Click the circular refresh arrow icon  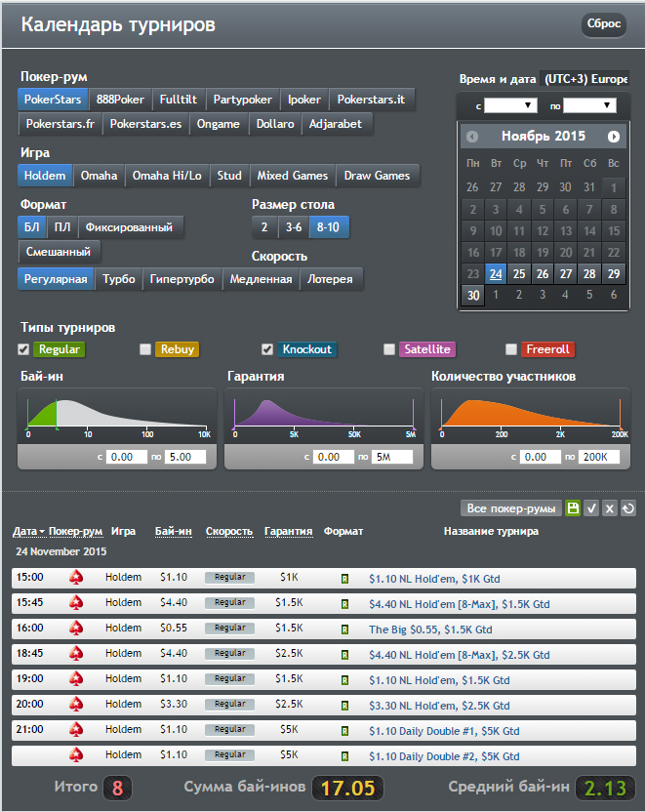tap(628, 508)
